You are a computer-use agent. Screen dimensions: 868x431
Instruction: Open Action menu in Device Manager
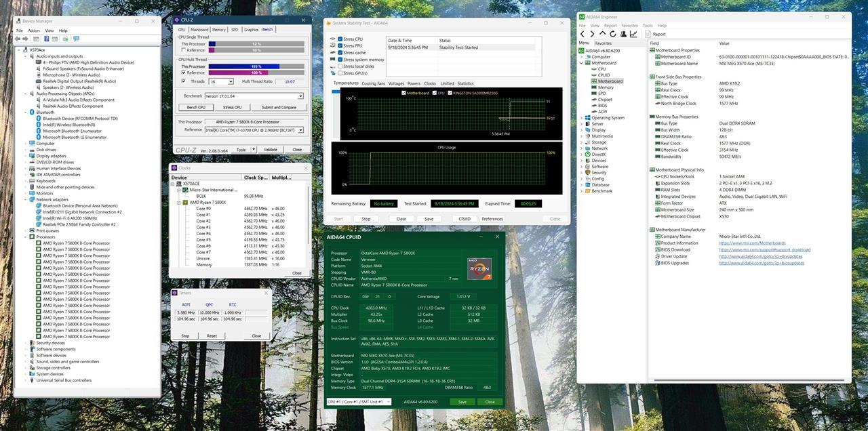33,30
